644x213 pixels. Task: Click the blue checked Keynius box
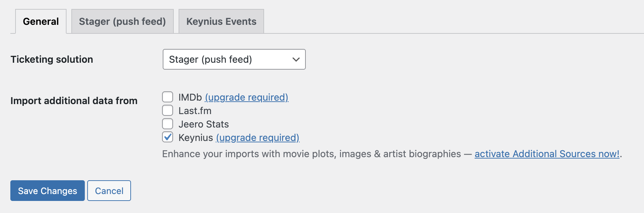tap(168, 137)
